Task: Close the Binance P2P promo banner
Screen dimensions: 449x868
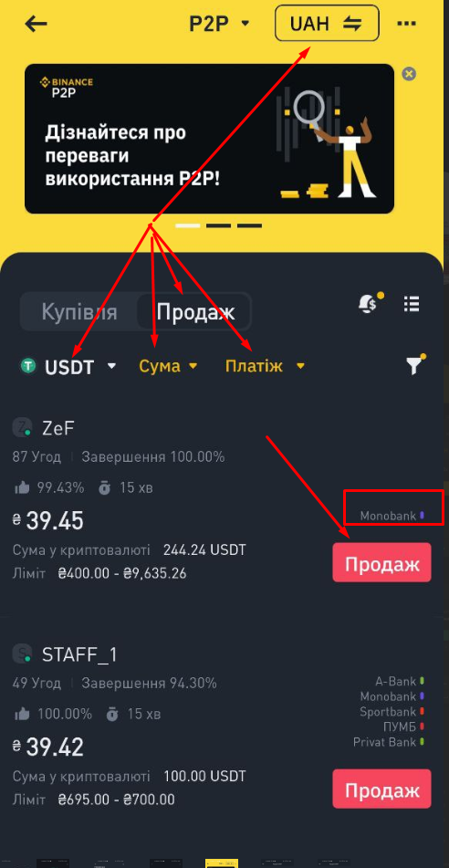Action: click(409, 74)
